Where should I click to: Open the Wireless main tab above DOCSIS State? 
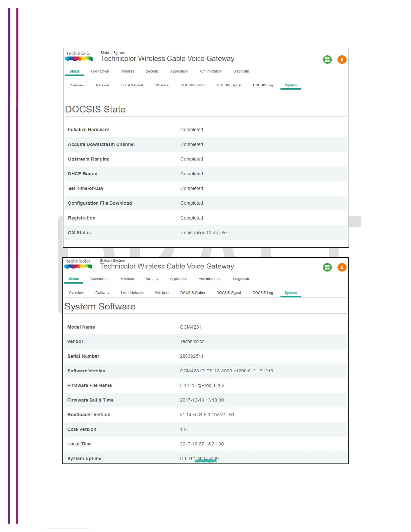(127, 71)
